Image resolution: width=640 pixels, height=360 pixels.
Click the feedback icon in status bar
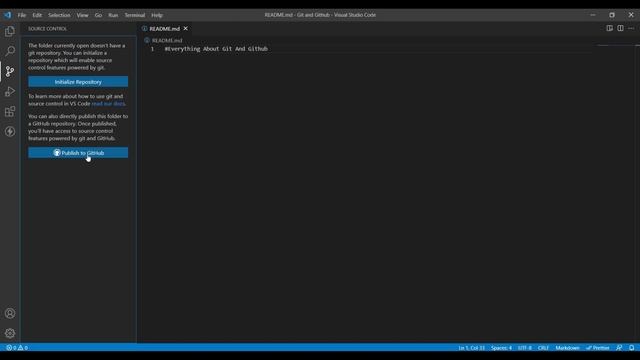tap(619, 348)
